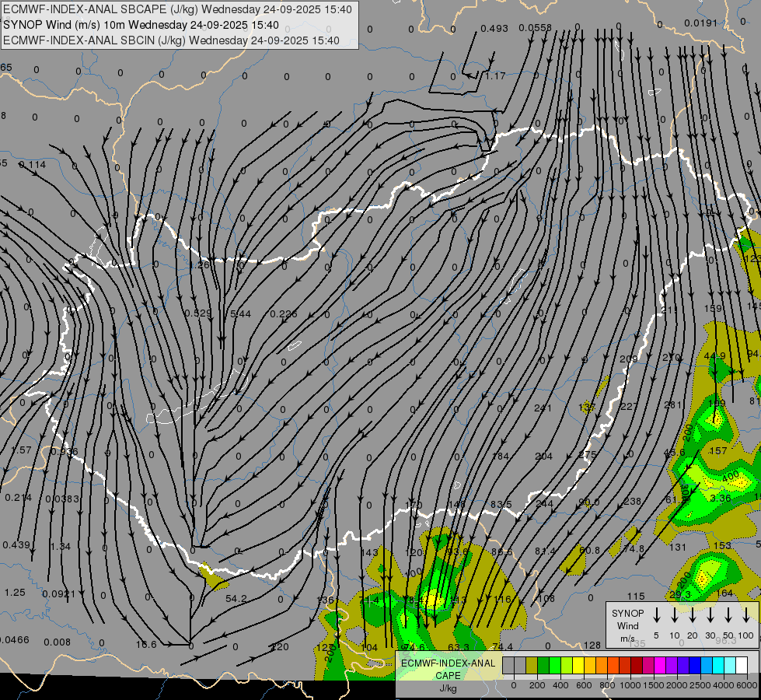
Task: Select the pure yellow CAPE legend swatch
Action: (578, 666)
